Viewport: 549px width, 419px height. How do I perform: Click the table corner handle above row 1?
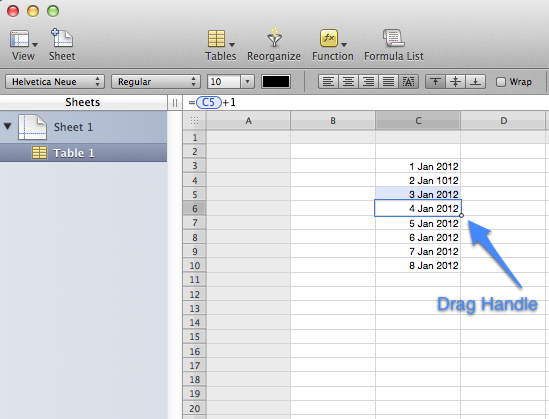click(194, 121)
